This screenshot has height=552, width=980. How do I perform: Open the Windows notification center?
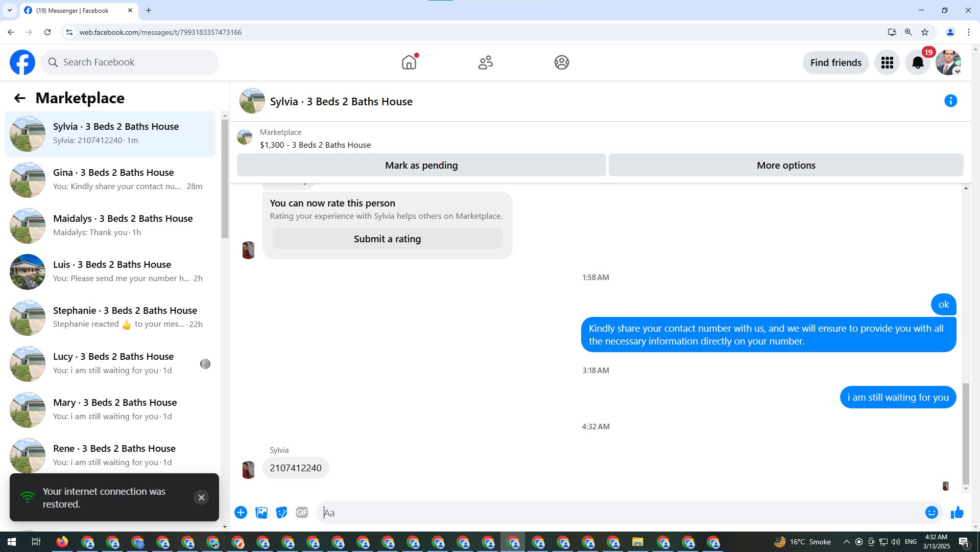(x=964, y=542)
